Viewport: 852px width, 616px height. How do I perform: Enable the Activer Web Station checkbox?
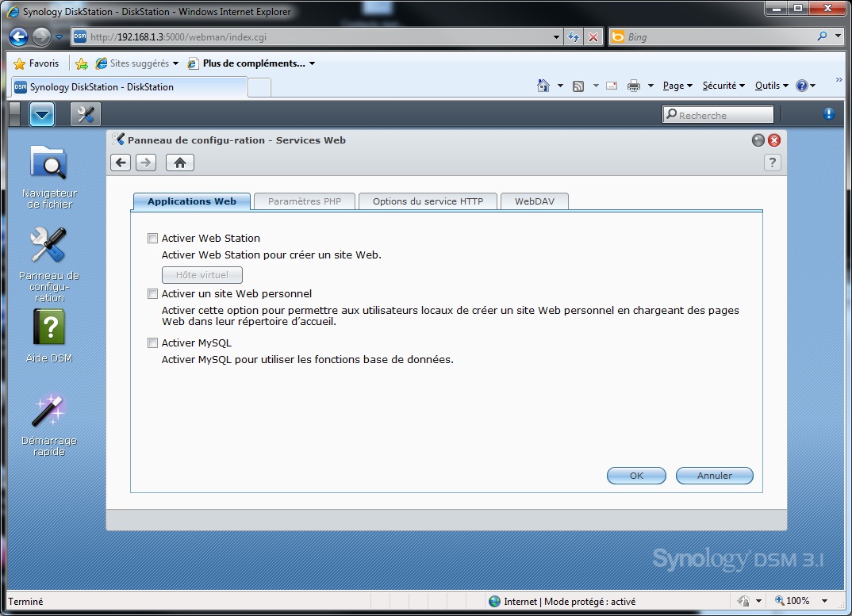point(152,238)
